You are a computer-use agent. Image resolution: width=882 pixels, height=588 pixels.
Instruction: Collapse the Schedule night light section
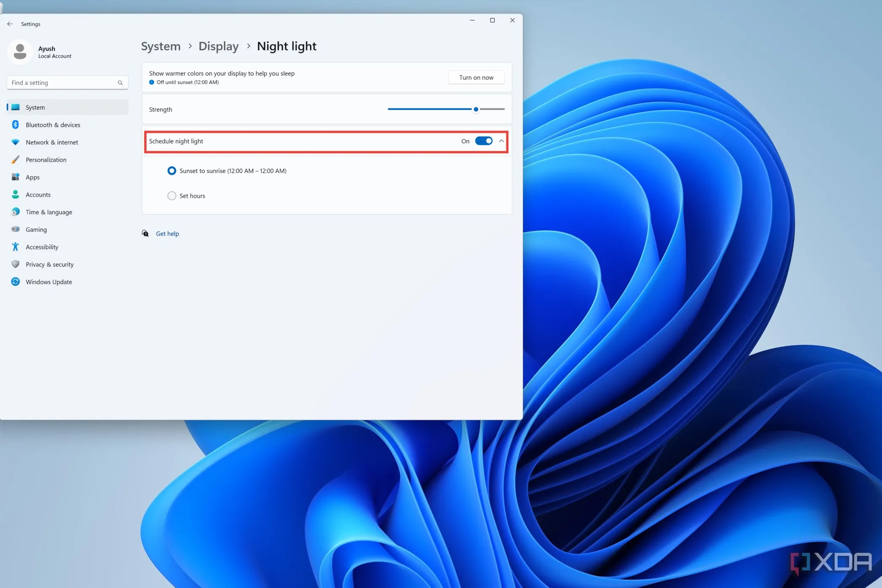tap(501, 141)
